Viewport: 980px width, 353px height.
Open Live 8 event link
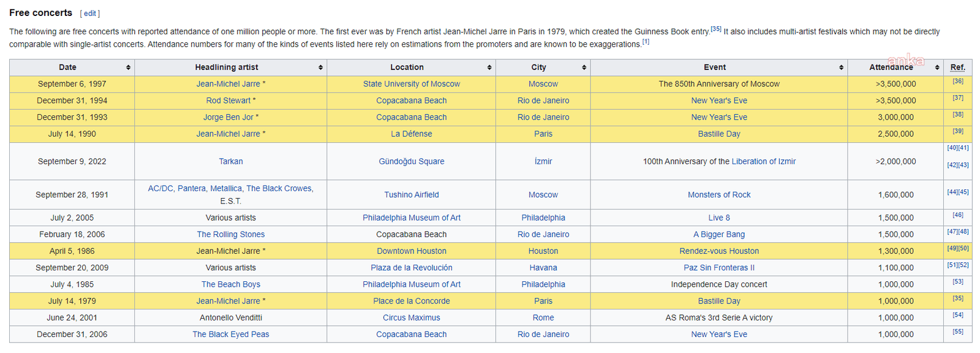tap(719, 218)
